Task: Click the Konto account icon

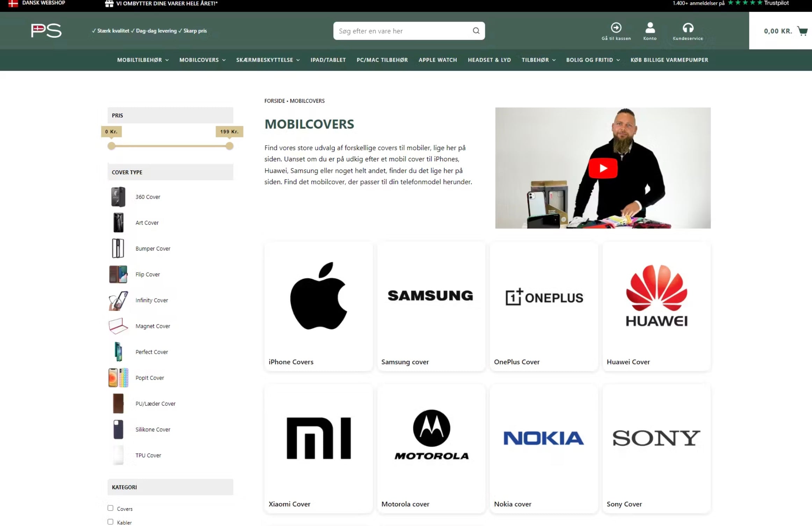Action: click(x=650, y=28)
